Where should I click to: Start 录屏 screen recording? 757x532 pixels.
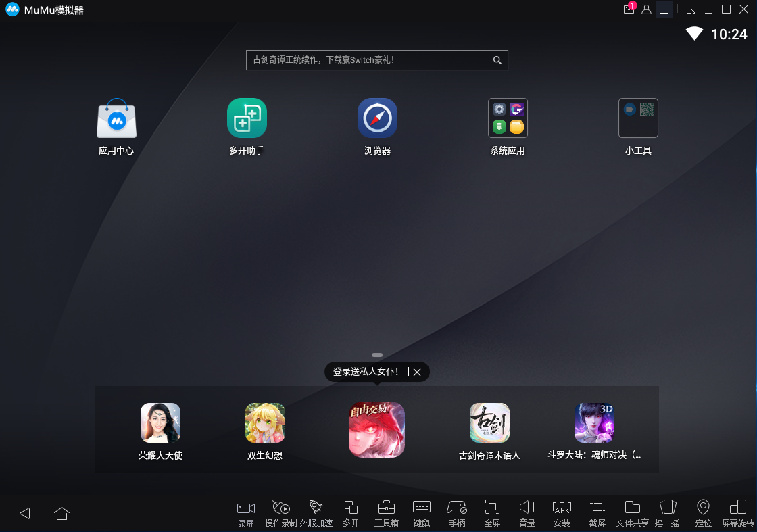tap(246, 513)
